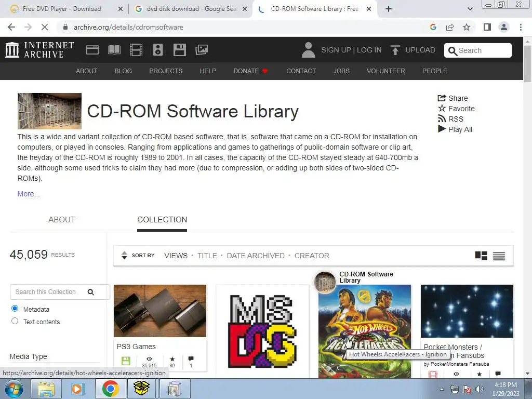Open the tab search dropdown arrow
This screenshot has width=532, height=399.
(470, 9)
